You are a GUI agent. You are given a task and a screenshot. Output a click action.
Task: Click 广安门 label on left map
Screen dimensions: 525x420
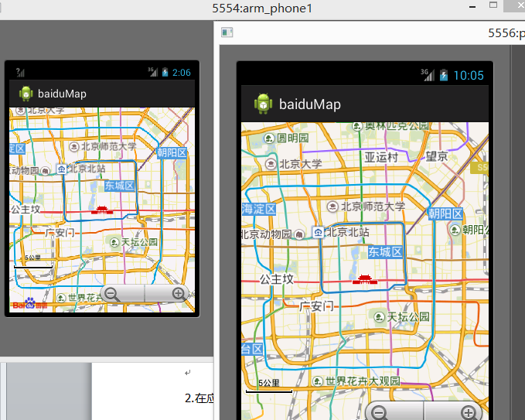[60, 233]
